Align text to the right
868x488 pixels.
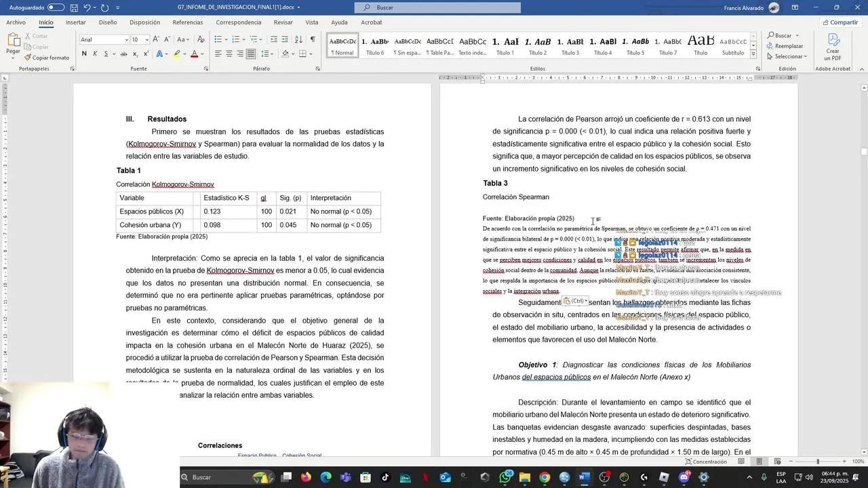click(x=240, y=54)
